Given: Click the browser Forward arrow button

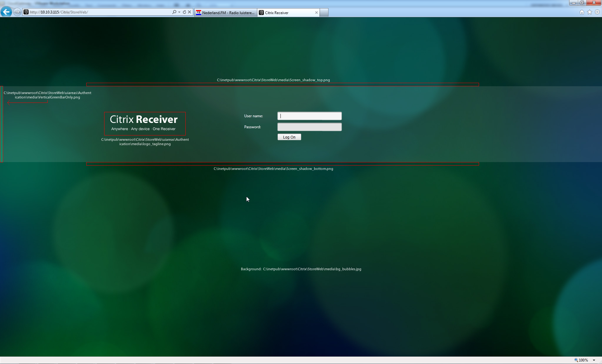Looking at the screenshot, I should pyautogui.click(x=17, y=12).
